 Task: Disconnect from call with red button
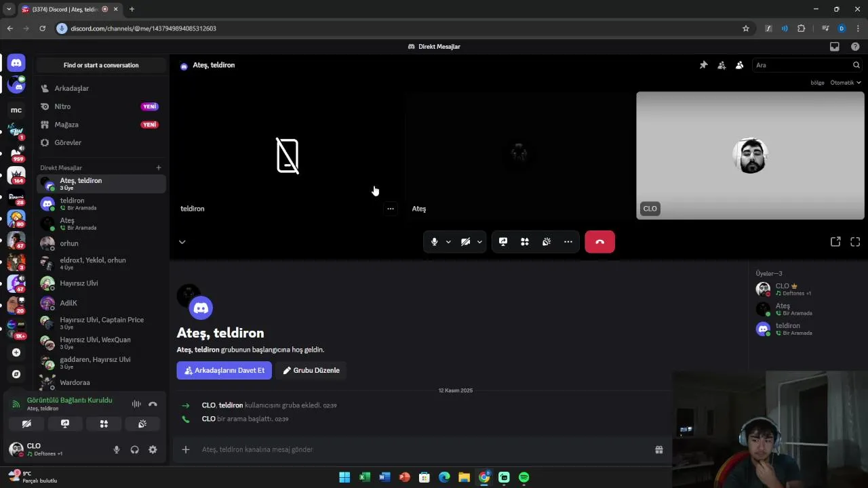coord(600,242)
